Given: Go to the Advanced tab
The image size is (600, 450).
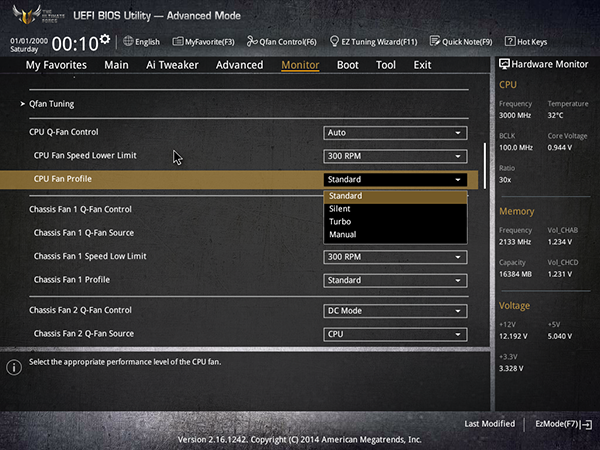Looking at the screenshot, I should click(240, 65).
